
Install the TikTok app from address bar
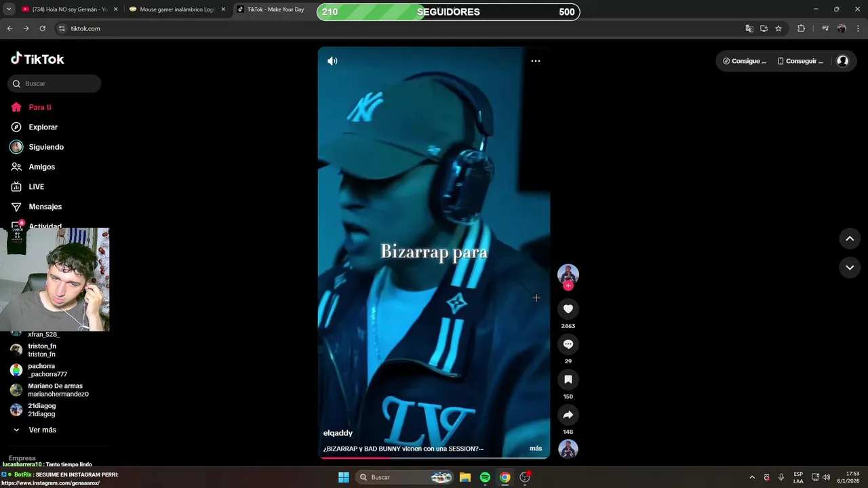pyautogui.click(x=764, y=28)
